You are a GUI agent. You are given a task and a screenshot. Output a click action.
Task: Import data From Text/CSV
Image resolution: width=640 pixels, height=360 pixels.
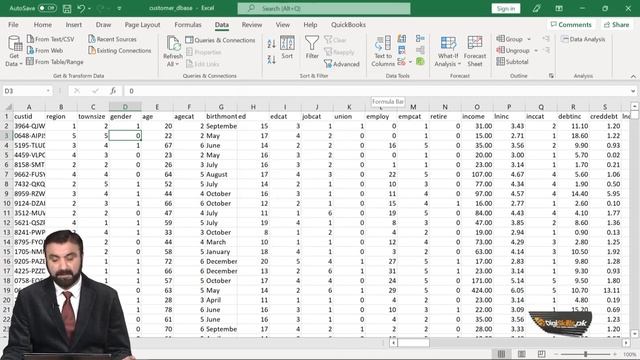click(50, 39)
